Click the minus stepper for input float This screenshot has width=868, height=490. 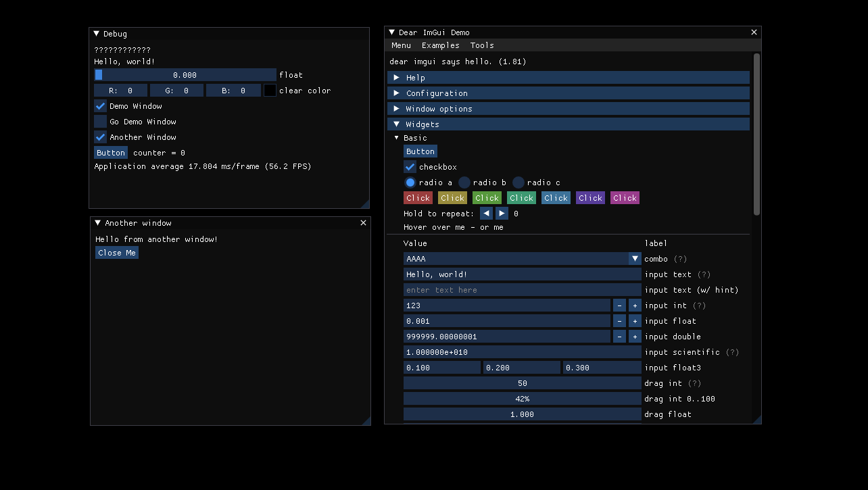619,321
